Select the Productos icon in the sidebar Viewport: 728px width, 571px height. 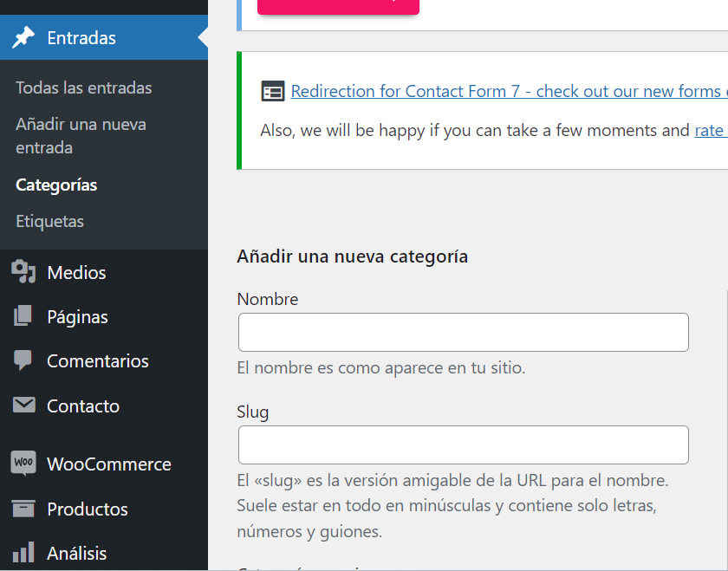(23, 509)
